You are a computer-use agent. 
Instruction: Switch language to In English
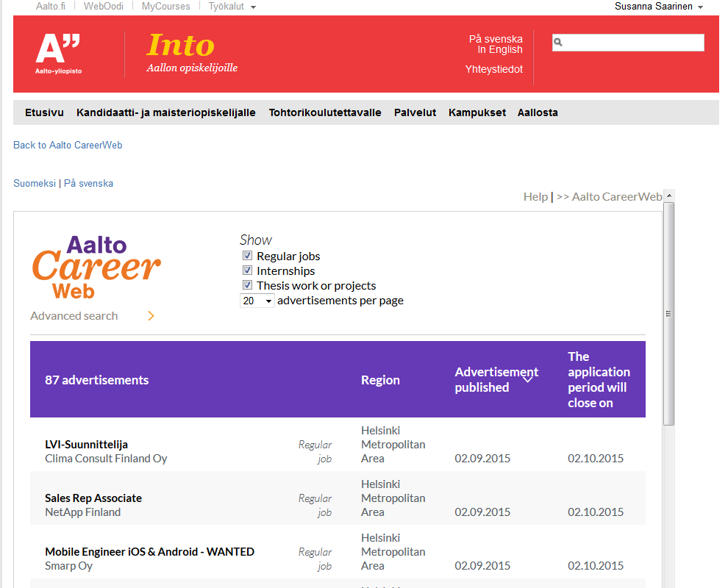click(x=500, y=50)
